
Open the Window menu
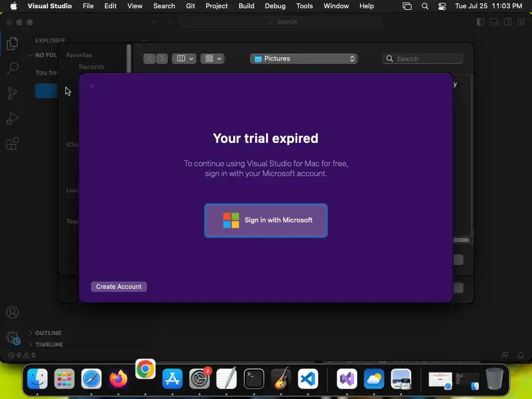coord(336,6)
